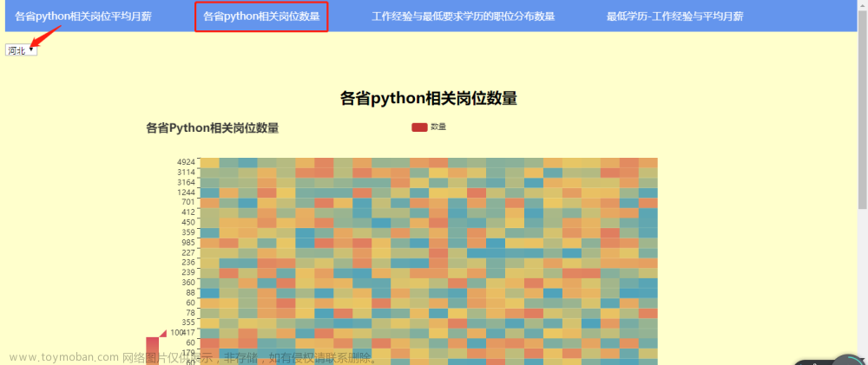The width and height of the screenshot is (868, 365).
Task: Click the red visualMap color bar
Action: coord(152,350)
